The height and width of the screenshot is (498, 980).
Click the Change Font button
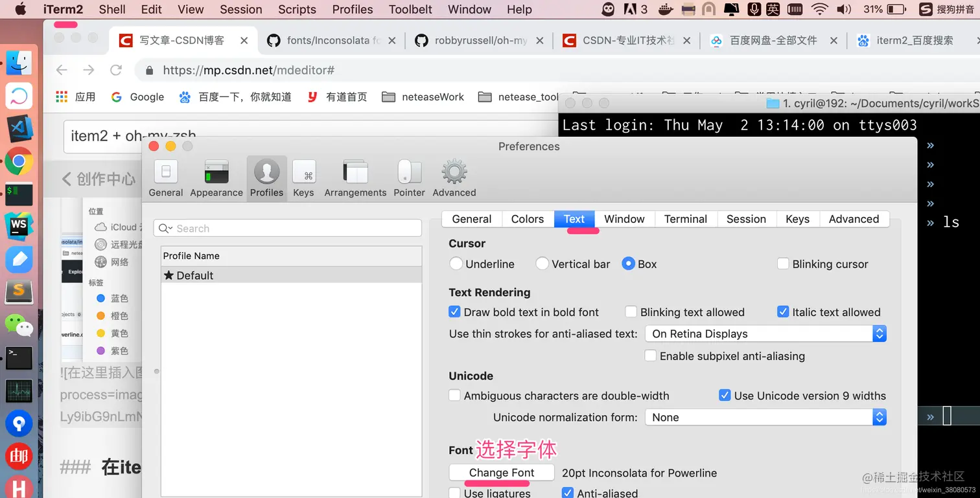(x=502, y=473)
